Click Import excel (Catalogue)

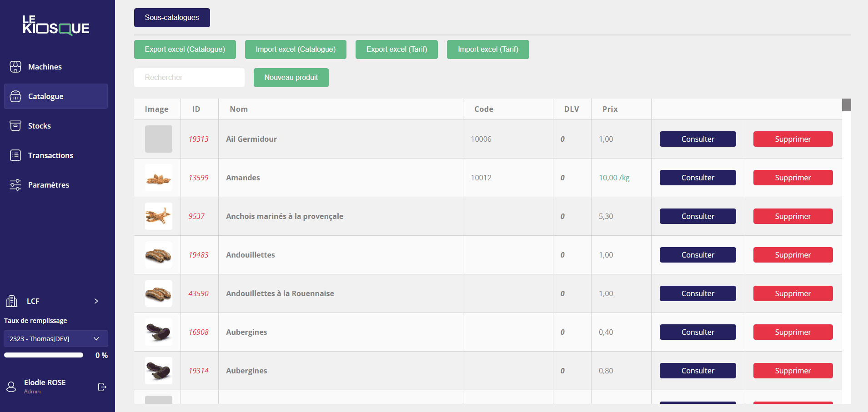pyautogui.click(x=296, y=50)
